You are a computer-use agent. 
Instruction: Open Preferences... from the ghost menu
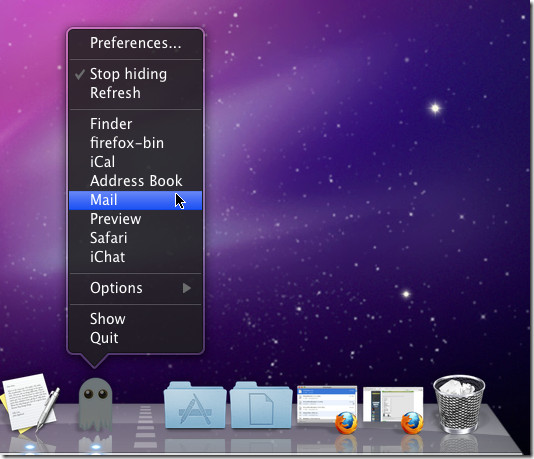(x=136, y=43)
